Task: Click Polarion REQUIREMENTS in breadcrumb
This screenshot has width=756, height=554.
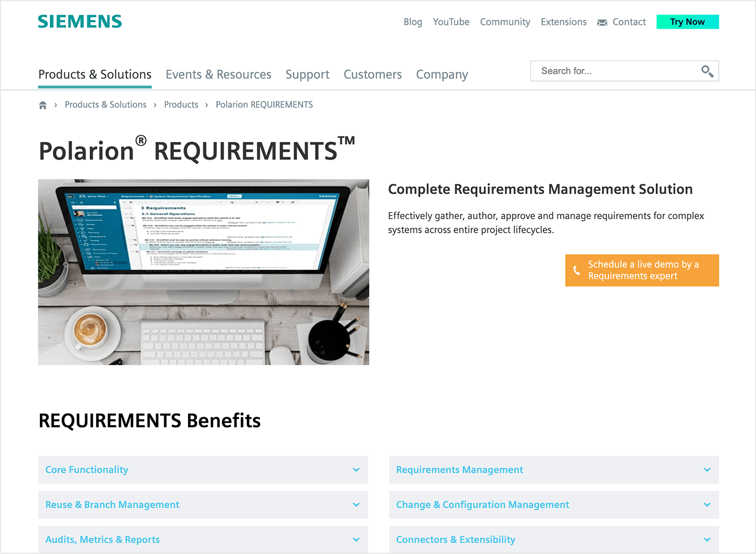Action: tap(264, 105)
